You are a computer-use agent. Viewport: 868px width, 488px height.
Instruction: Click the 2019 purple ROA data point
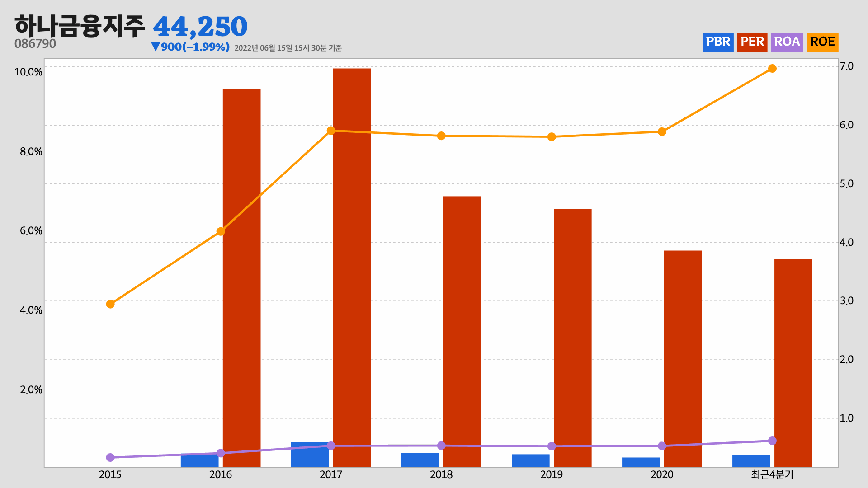552,446
